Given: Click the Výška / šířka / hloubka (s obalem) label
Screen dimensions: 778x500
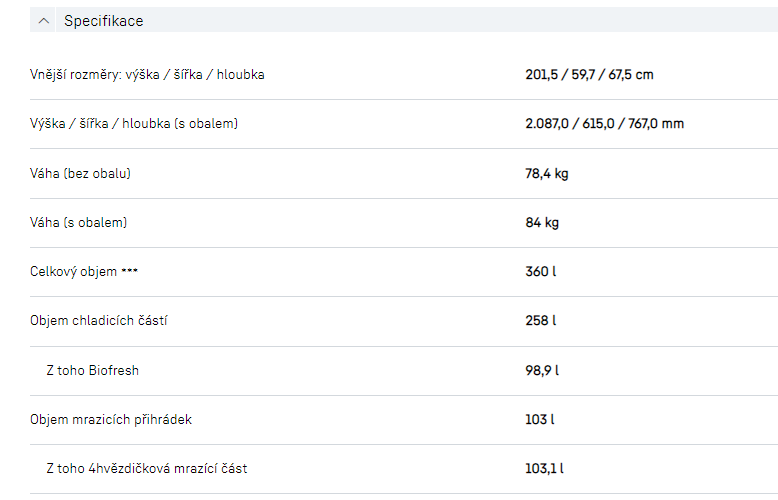Looking at the screenshot, I should [134, 124].
